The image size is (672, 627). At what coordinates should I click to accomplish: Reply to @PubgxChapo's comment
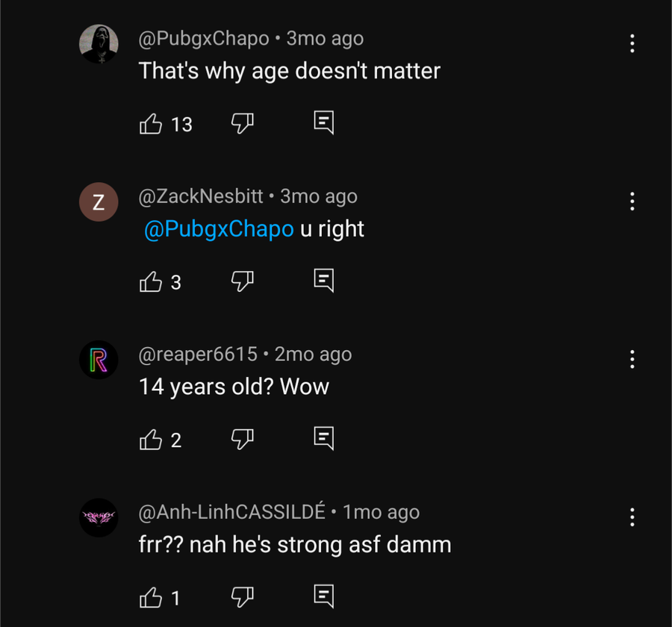point(323,123)
